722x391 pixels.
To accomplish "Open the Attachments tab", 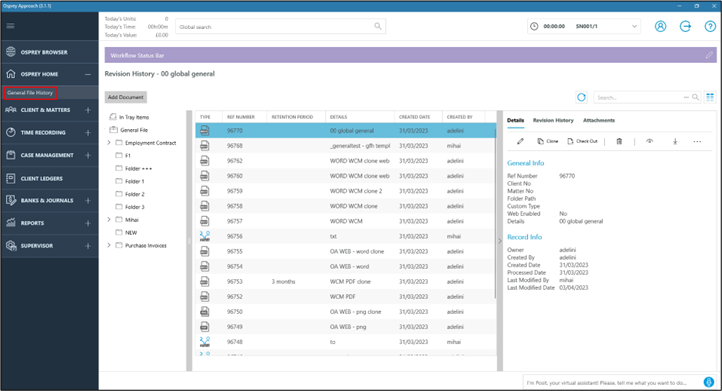I will [x=599, y=120].
